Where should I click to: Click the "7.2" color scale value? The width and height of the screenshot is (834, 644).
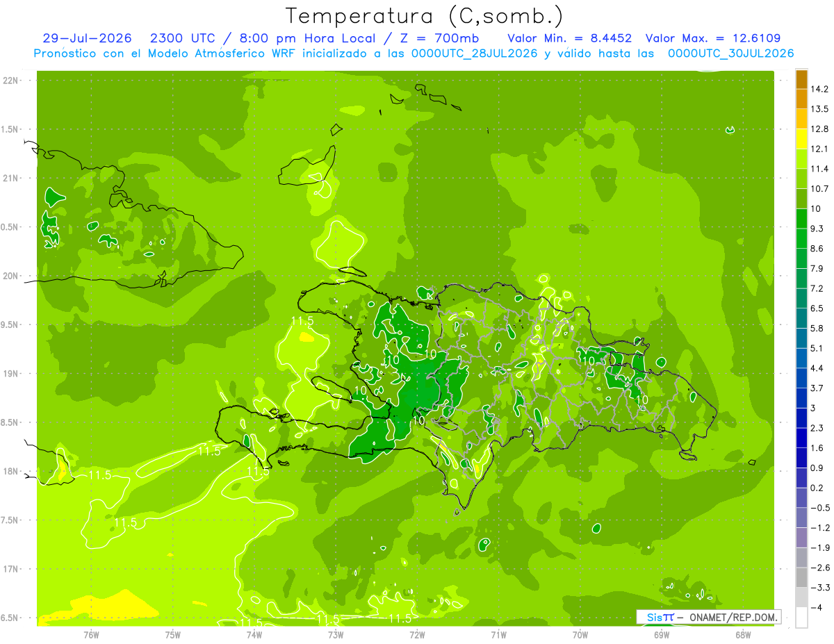(x=817, y=288)
